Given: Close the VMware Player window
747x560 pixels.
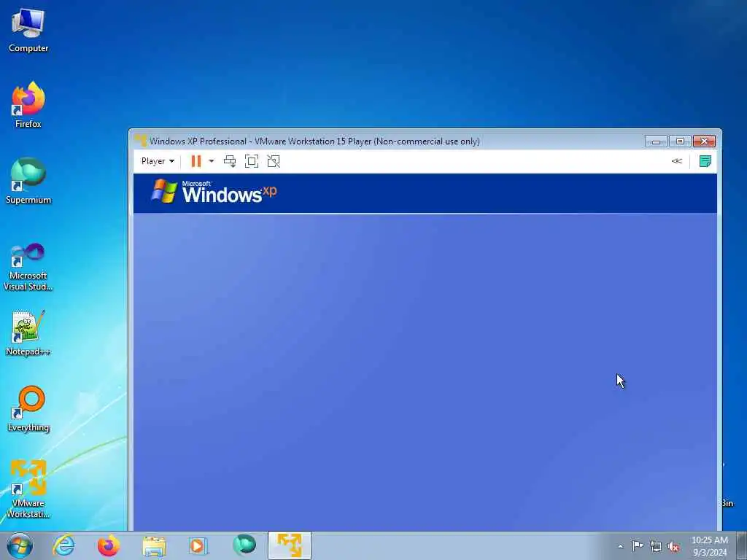Looking at the screenshot, I should tap(704, 141).
